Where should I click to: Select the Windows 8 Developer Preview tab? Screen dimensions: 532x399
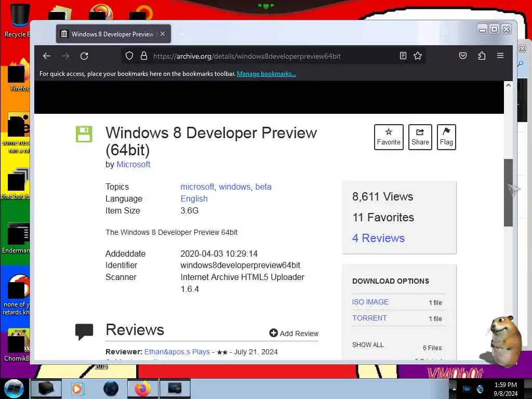(113, 34)
